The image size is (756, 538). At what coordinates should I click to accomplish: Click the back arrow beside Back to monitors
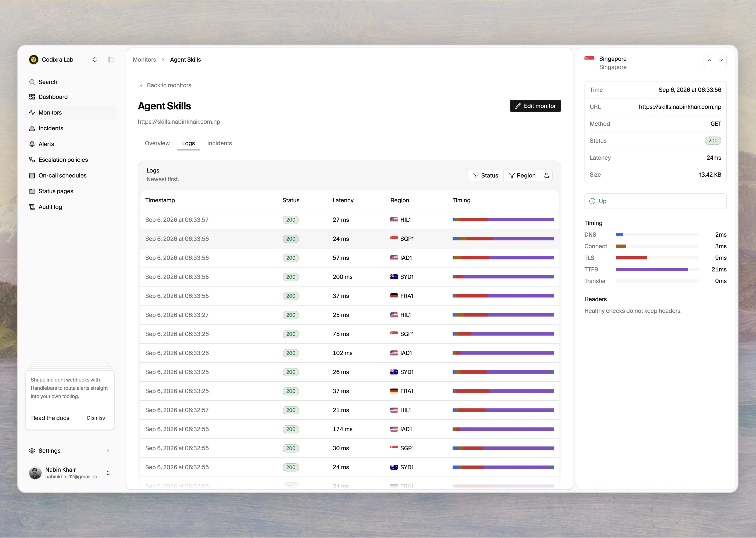pyautogui.click(x=141, y=85)
